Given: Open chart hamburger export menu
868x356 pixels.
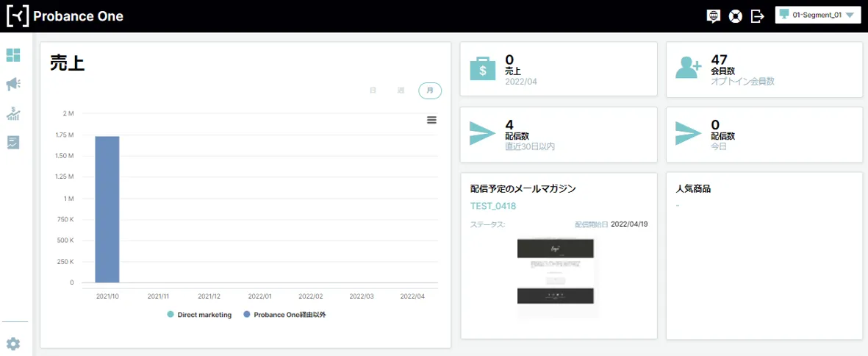Looking at the screenshot, I should [x=431, y=120].
